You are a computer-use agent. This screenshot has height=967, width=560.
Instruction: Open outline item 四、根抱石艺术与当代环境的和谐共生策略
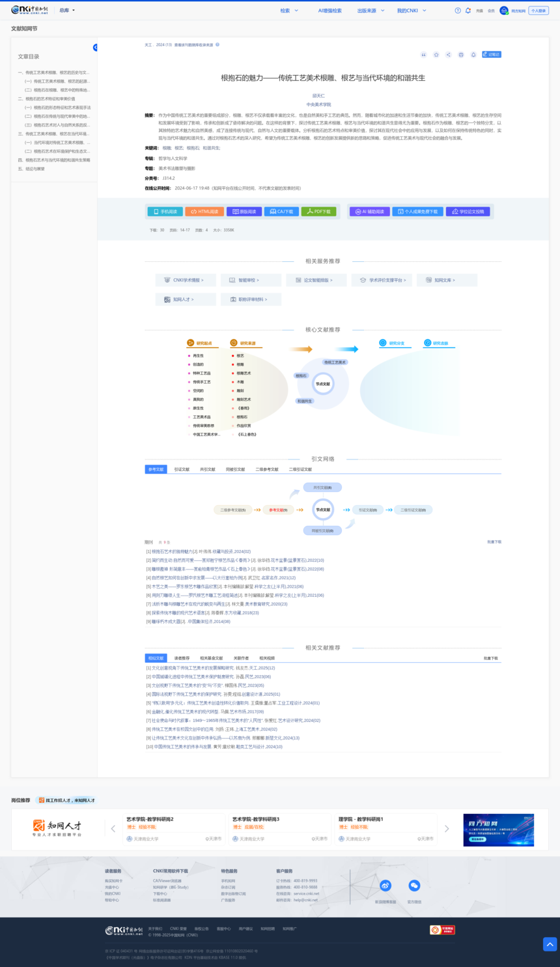click(55, 160)
